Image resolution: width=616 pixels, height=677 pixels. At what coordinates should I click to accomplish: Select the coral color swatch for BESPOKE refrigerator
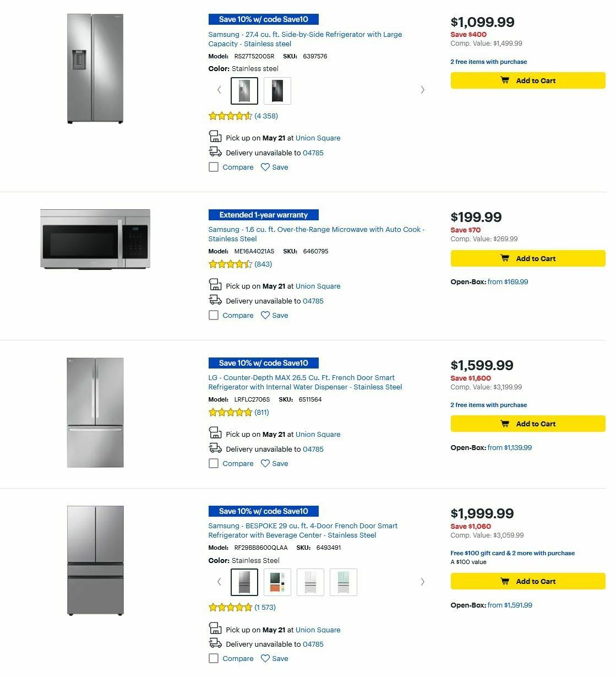pos(277,582)
